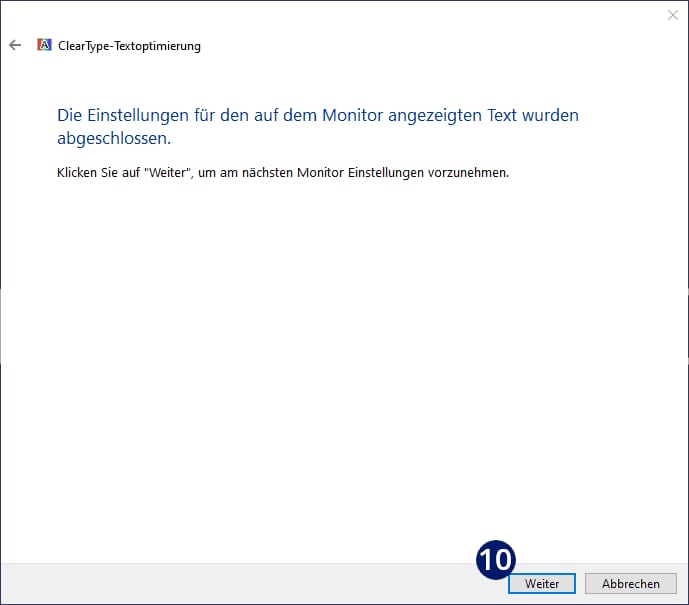Close the ClearType window
689x605 pixels.
(x=672, y=15)
